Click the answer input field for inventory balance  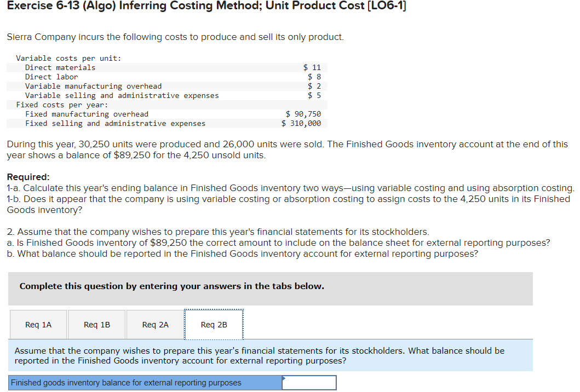[x=308, y=382]
